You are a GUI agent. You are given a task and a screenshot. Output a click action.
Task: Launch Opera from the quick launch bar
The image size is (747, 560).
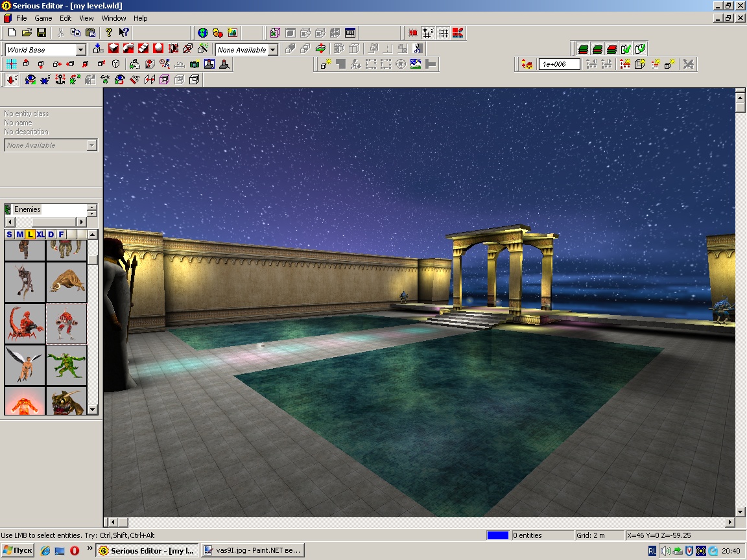pyautogui.click(x=75, y=550)
